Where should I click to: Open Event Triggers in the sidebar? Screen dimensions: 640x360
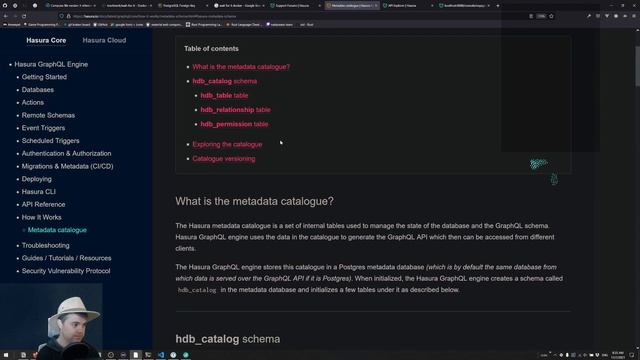pyautogui.click(x=43, y=128)
